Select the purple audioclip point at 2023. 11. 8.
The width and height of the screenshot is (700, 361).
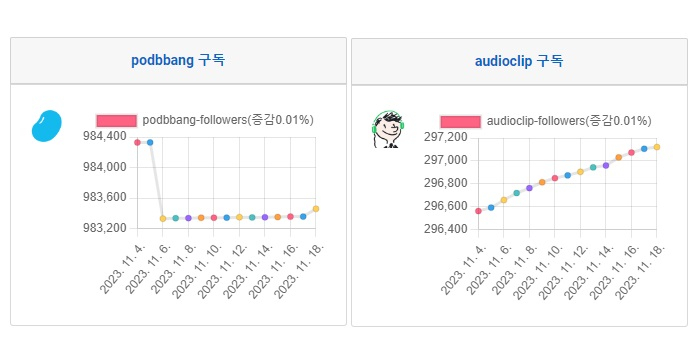tap(529, 188)
